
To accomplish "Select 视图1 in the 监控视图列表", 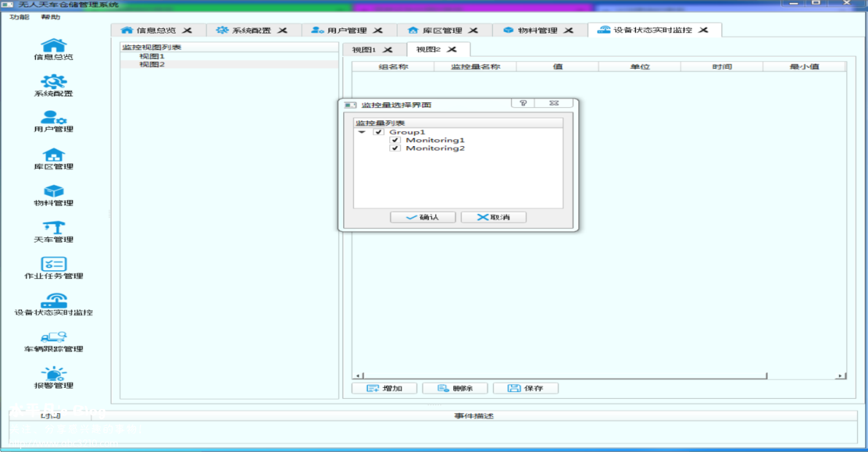I will pos(152,56).
